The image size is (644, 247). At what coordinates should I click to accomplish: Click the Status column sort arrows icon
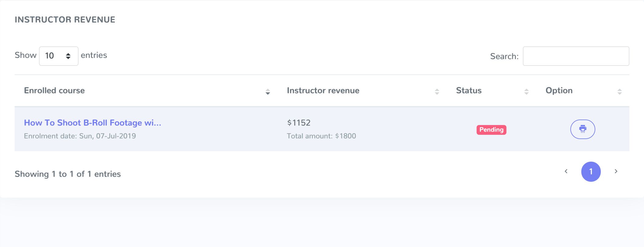click(527, 91)
